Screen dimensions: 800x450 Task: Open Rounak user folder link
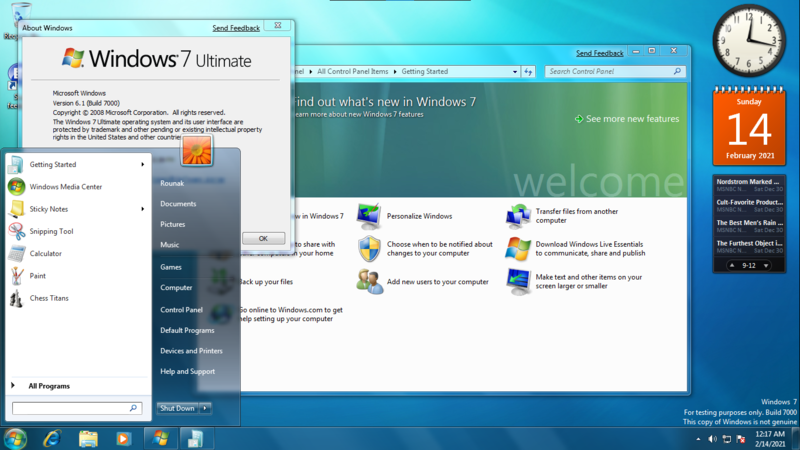[172, 183]
